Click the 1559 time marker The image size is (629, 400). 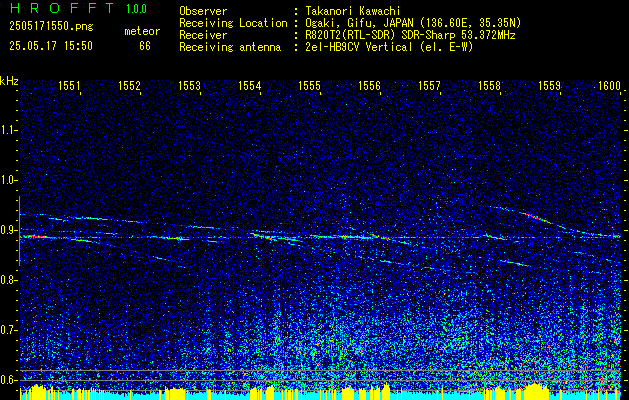click(x=549, y=85)
